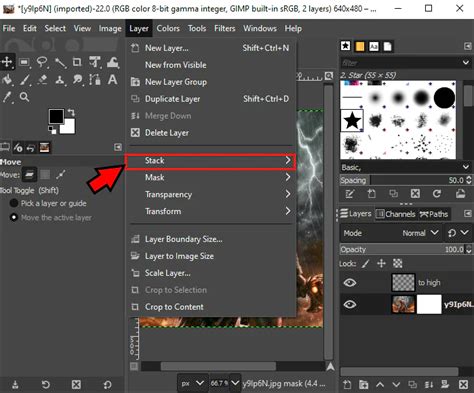474x393 pixels.
Task: Select the Clone stamp tool
Action: pos(60,80)
